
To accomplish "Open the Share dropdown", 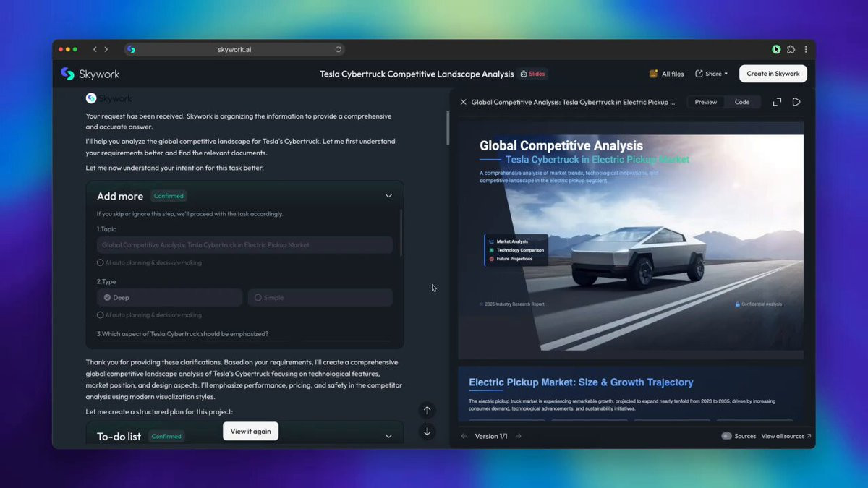I will point(711,74).
